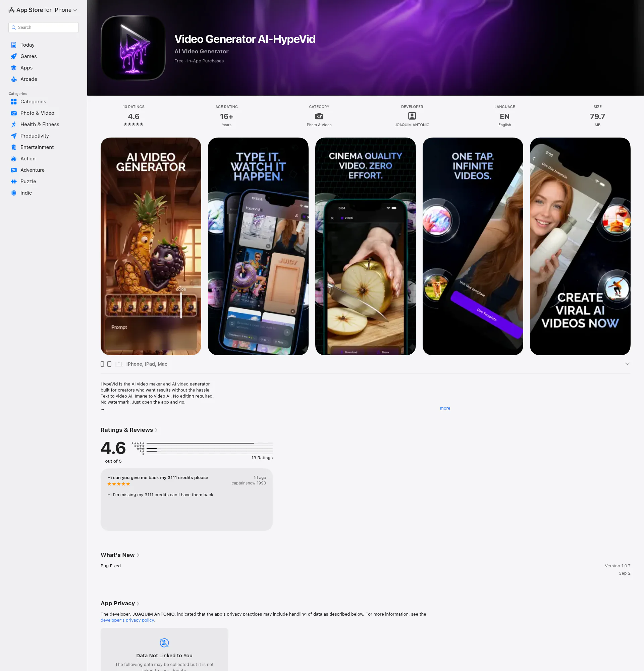Image resolution: width=644 pixels, height=671 pixels.
Task: Click the developer person icon
Action: tap(412, 116)
